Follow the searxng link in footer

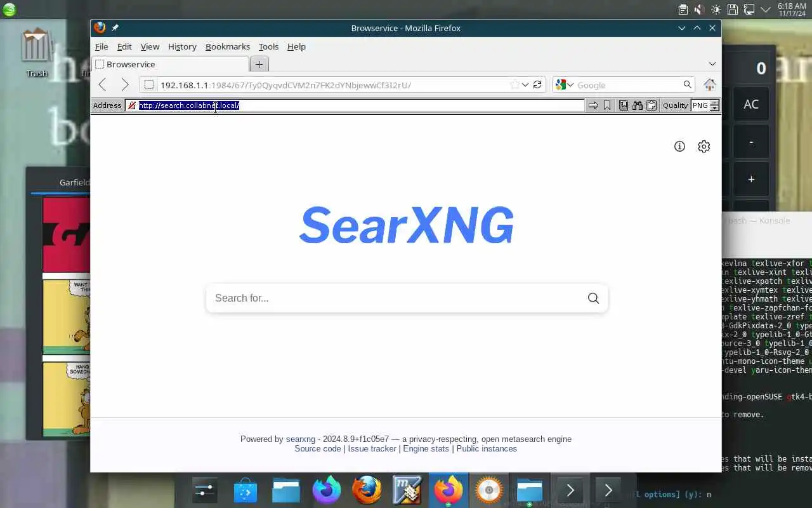click(x=301, y=439)
